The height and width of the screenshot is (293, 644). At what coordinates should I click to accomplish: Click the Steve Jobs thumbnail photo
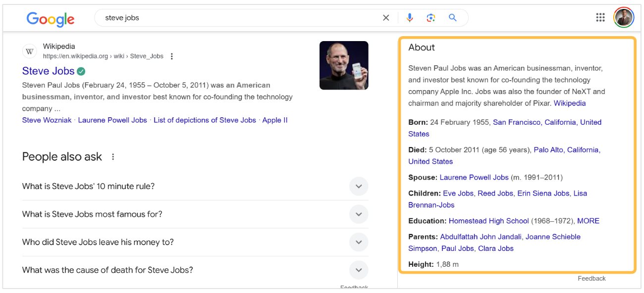click(x=344, y=65)
